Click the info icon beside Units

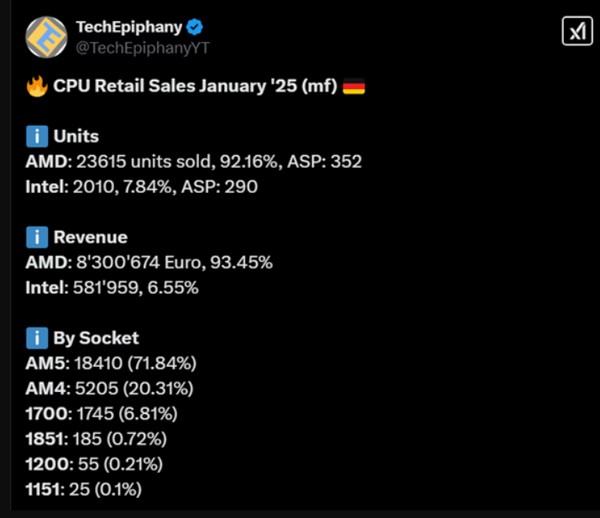click(37, 136)
